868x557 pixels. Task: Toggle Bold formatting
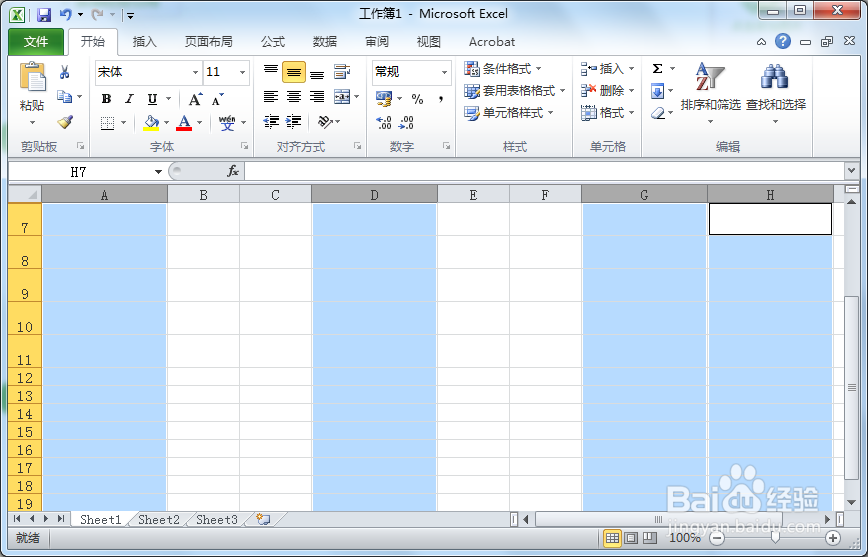point(106,99)
